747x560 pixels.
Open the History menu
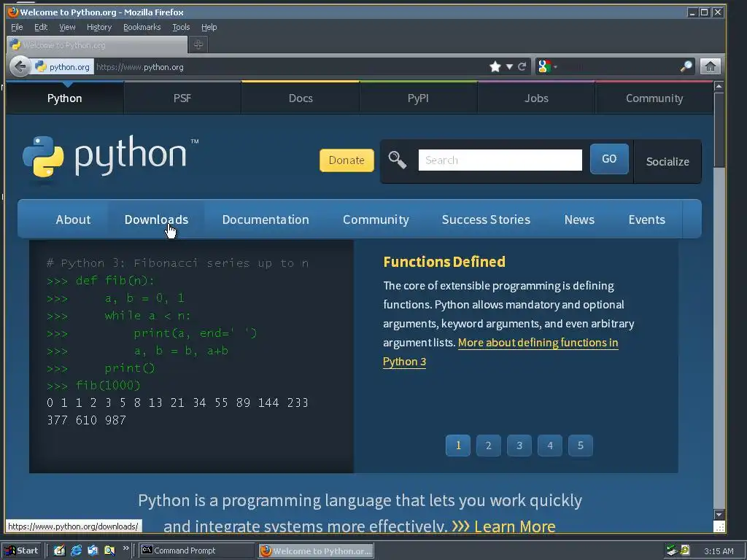(99, 27)
